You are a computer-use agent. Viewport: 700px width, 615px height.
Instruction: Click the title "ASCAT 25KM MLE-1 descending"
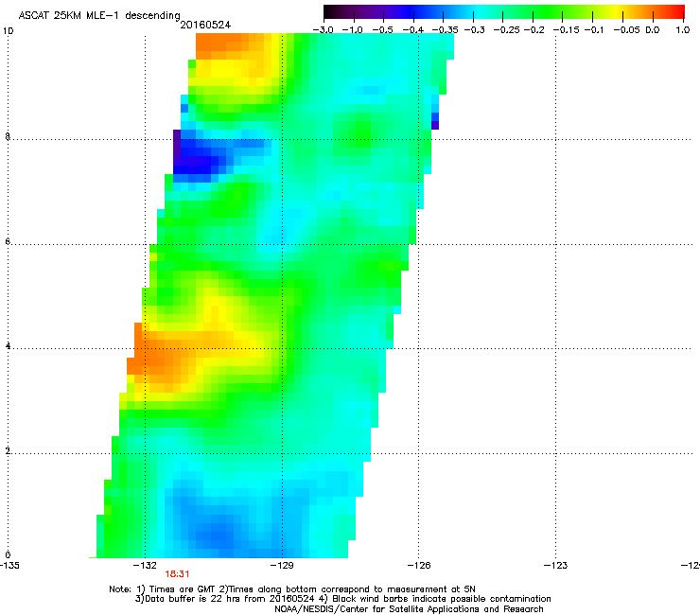pos(99,16)
